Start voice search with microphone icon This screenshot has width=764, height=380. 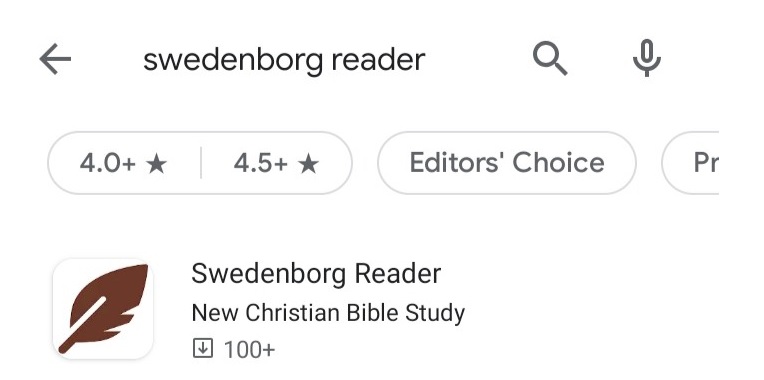pyautogui.click(x=647, y=58)
